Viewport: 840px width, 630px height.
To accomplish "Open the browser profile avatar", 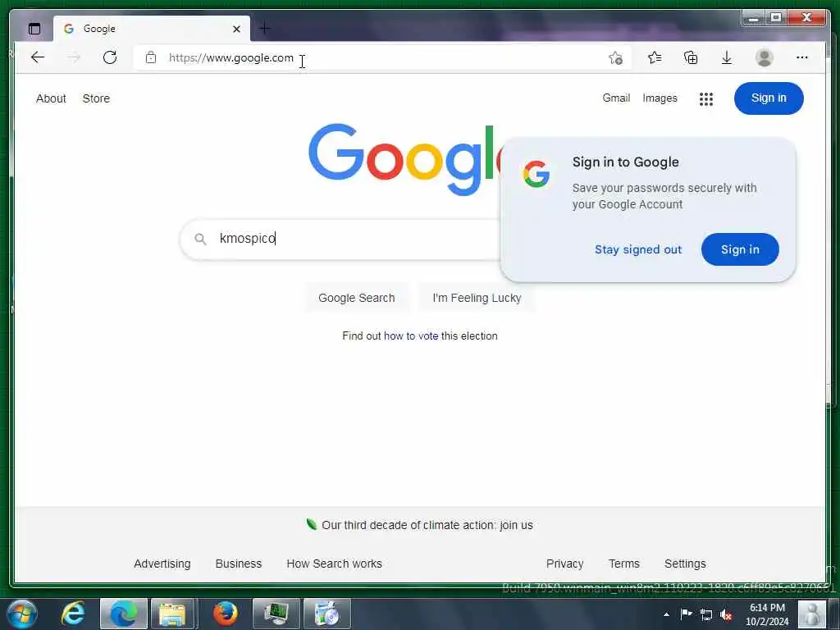I will (764, 57).
